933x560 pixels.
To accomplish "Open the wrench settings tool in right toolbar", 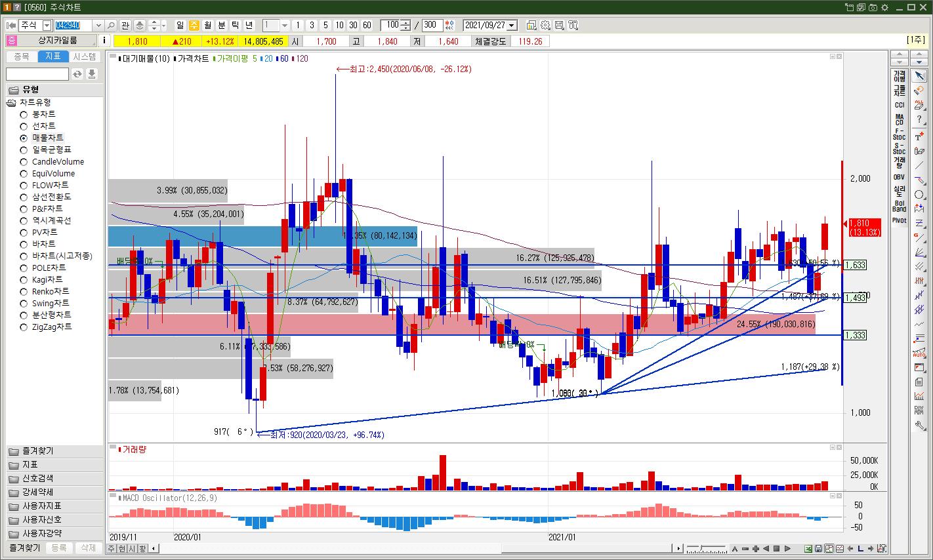I will [x=919, y=425].
